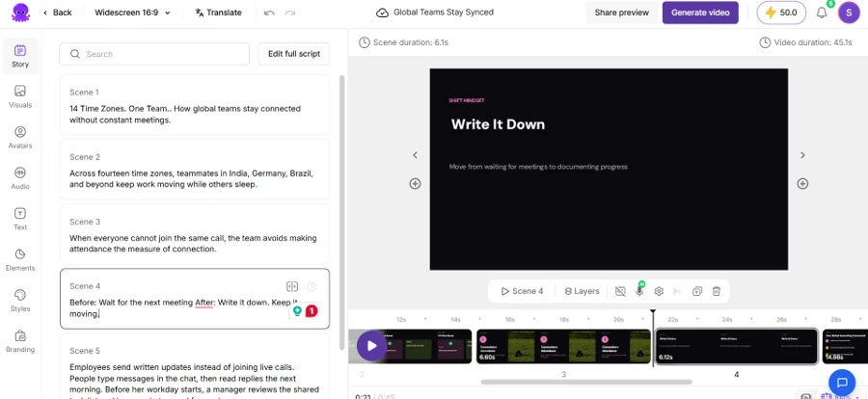Viewport: 868px width, 399px height.
Task: Open Widescreen 16:9 aspect ratio dropdown
Action: [132, 13]
